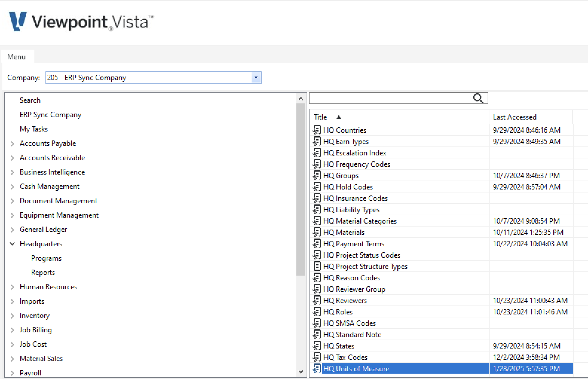Viewport: 588px width, 379px height.
Task: Click the HQ Liability Types form icon
Action: 317,210
